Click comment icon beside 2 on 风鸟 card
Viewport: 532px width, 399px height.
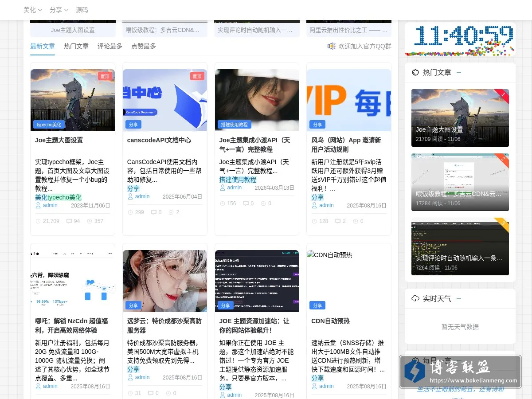click(x=338, y=221)
